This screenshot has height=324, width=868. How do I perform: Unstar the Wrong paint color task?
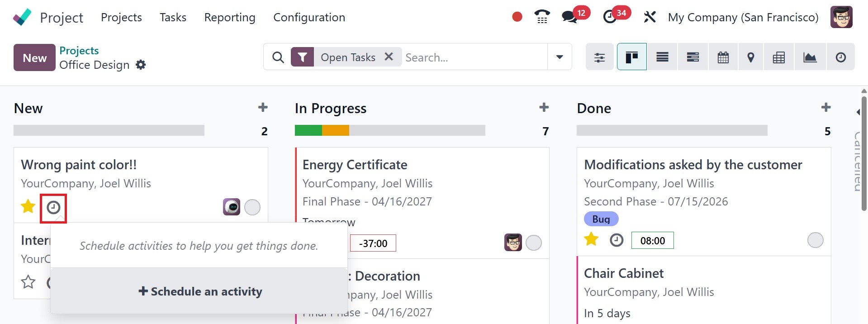click(28, 207)
